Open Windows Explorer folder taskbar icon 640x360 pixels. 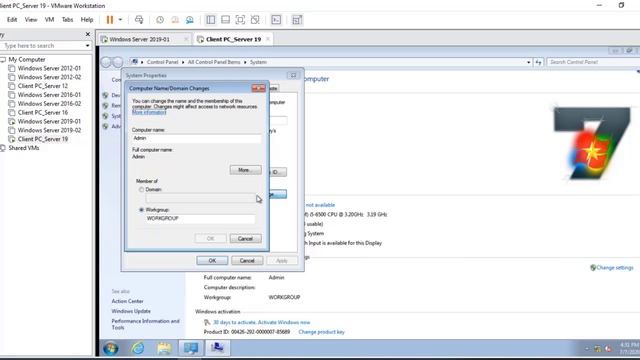tap(164, 348)
